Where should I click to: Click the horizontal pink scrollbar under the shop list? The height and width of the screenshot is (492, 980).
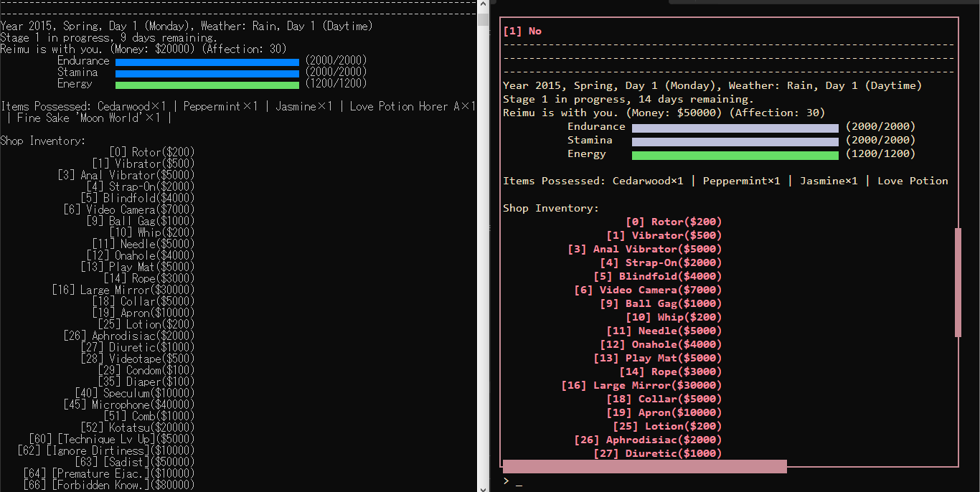(x=645, y=467)
